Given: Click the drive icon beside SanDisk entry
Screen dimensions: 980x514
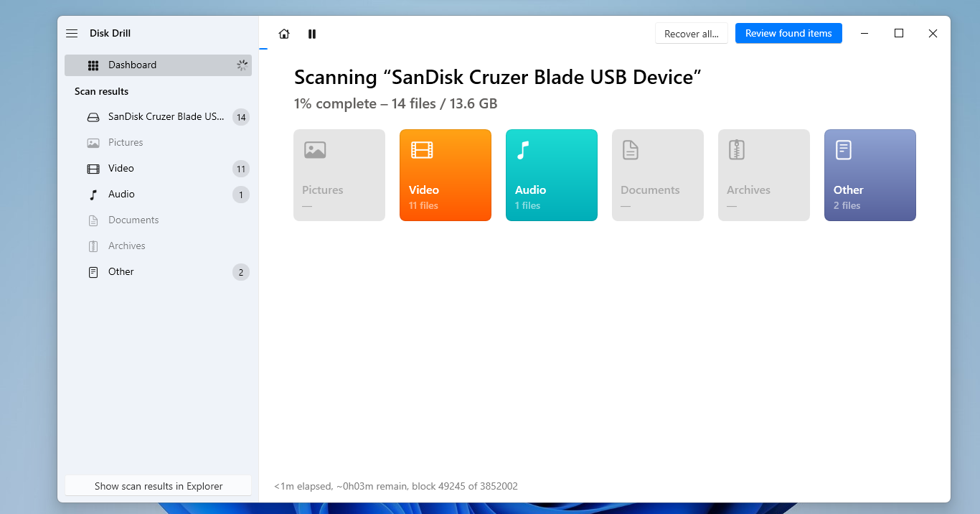Looking at the screenshot, I should (93, 117).
